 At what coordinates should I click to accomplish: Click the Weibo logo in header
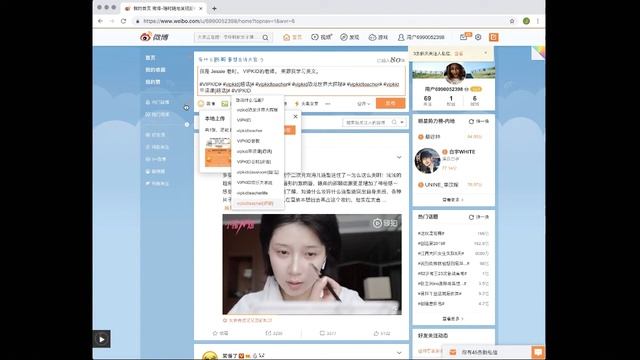point(154,37)
